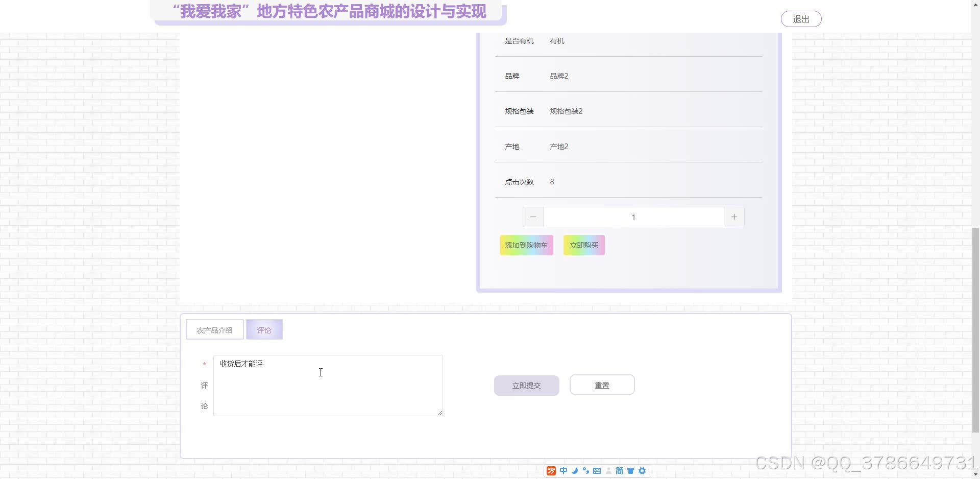Click the 立即购买 button
The height and width of the screenshot is (479, 980).
tap(583, 245)
